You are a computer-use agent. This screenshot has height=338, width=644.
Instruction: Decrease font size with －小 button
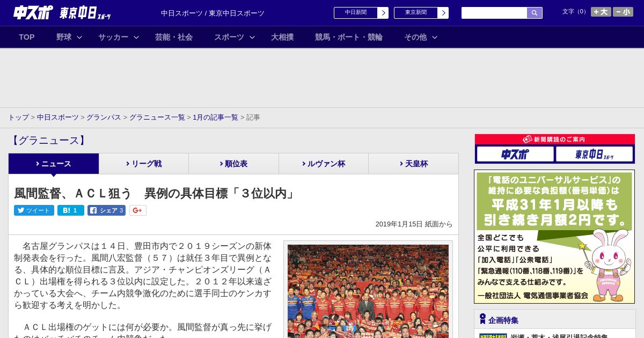pyautogui.click(x=623, y=12)
